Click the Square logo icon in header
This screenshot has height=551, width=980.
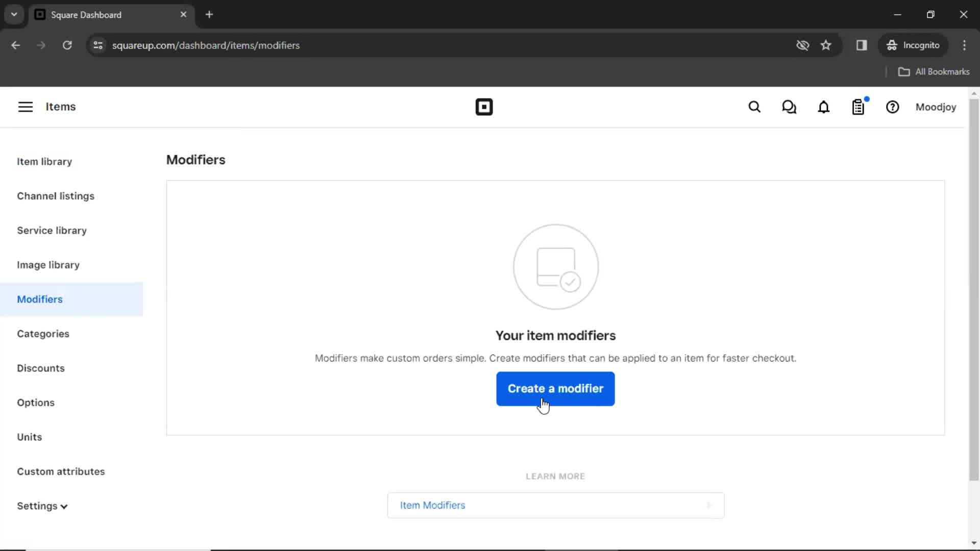[x=483, y=106]
